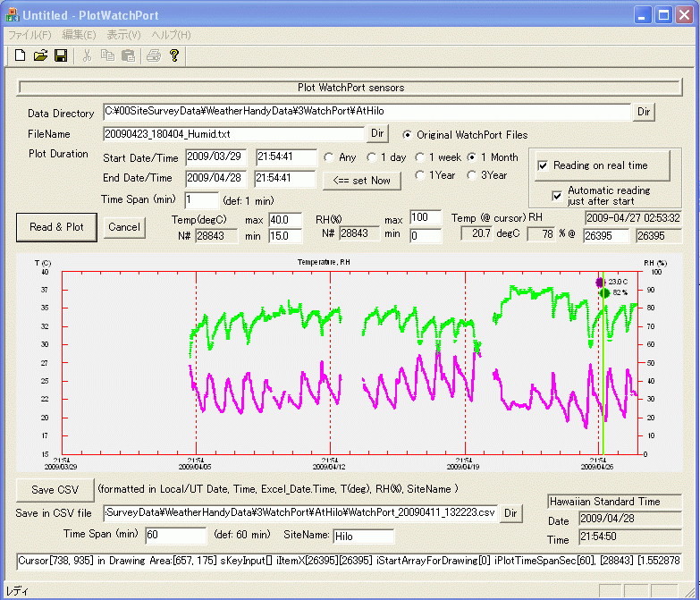Click the Help question mark icon
The height and width of the screenshot is (600, 700).
pos(174,55)
